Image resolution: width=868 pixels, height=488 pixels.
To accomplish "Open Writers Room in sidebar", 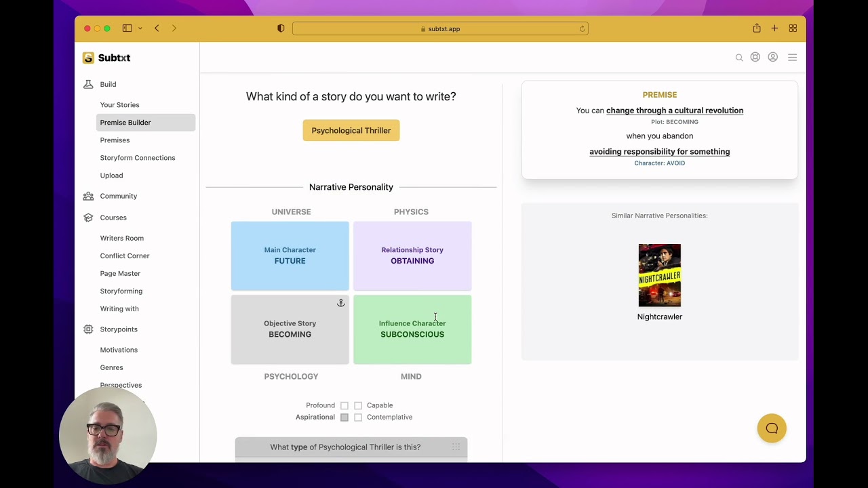I will click(122, 239).
